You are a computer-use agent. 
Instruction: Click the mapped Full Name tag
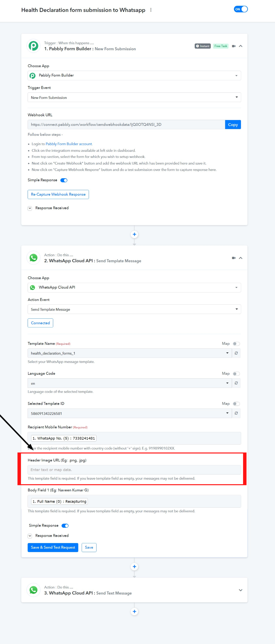point(59,502)
